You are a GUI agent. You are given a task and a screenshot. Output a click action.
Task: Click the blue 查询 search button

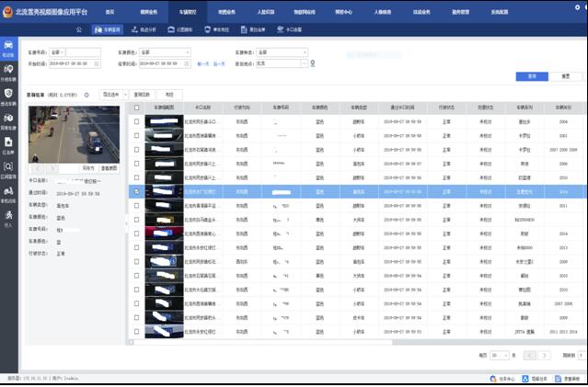coord(532,76)
